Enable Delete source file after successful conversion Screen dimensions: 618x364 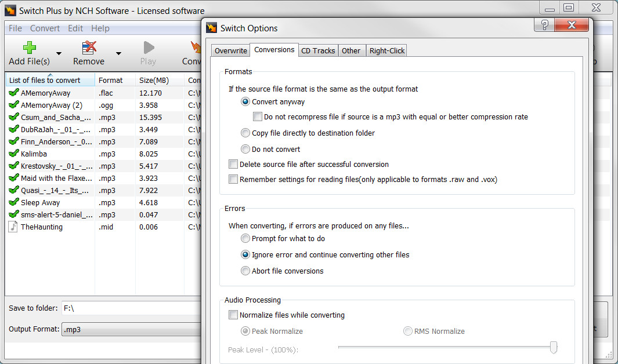[233, 163]
